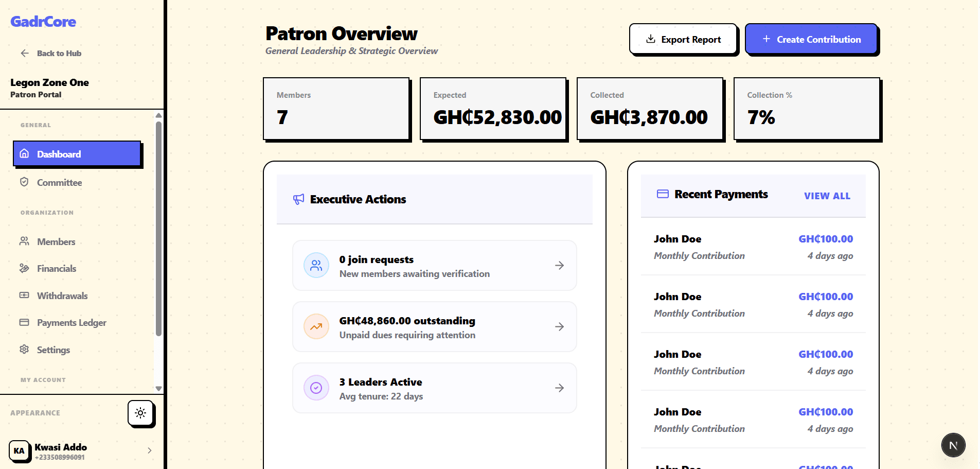Click the Financials coins icon
The height and width of the screenshot is (469, 980).
point(24,268)
